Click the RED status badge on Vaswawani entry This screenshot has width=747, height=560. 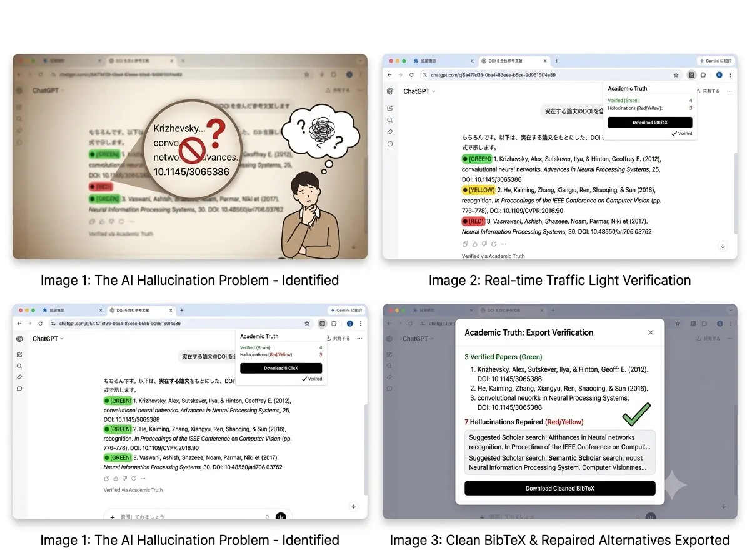point(473,221)
